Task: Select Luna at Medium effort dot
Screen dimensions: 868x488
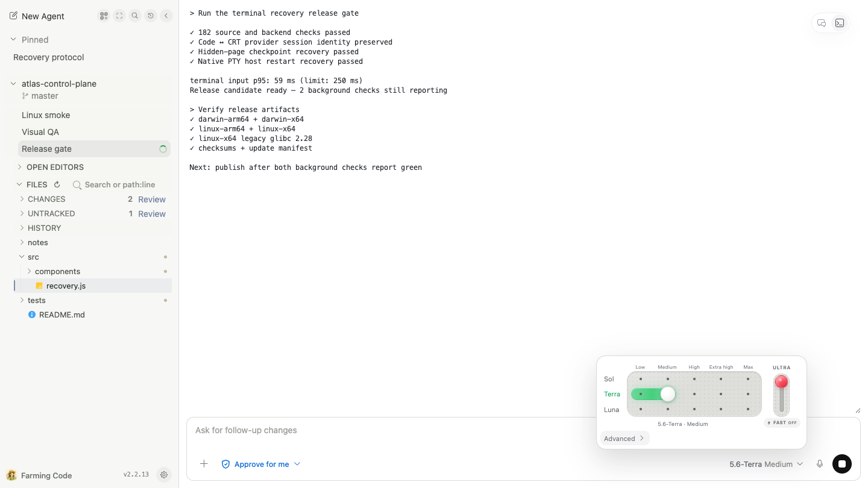Action: 668,409
